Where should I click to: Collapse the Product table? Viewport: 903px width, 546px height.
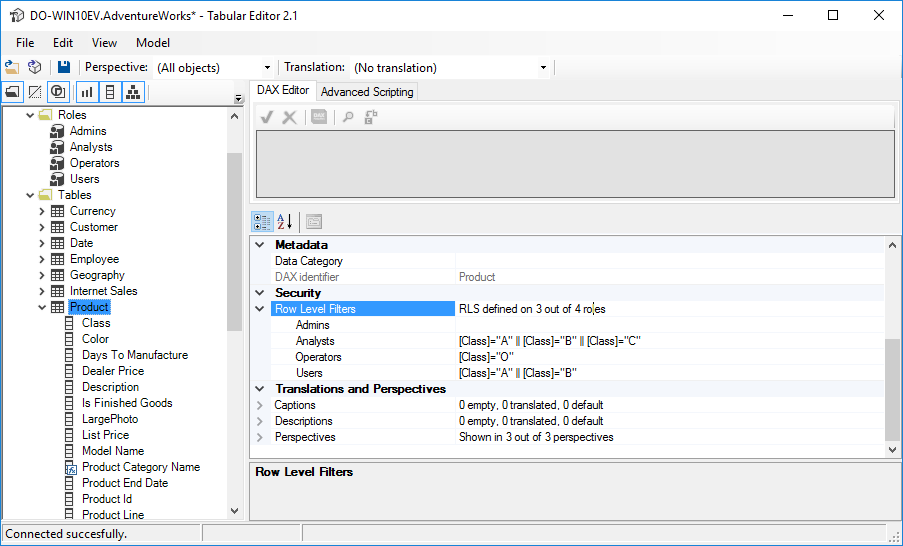(x=41, y=308)
